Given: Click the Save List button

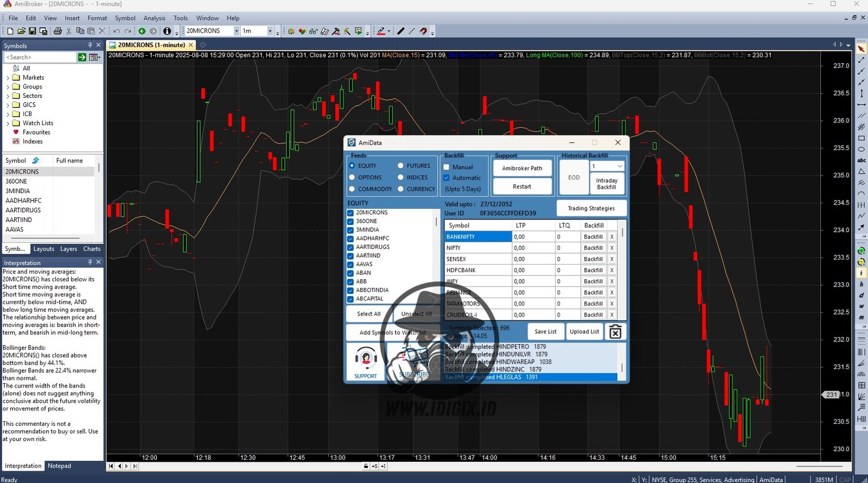Looking at the screenshot, I should [x=545, y=332].
